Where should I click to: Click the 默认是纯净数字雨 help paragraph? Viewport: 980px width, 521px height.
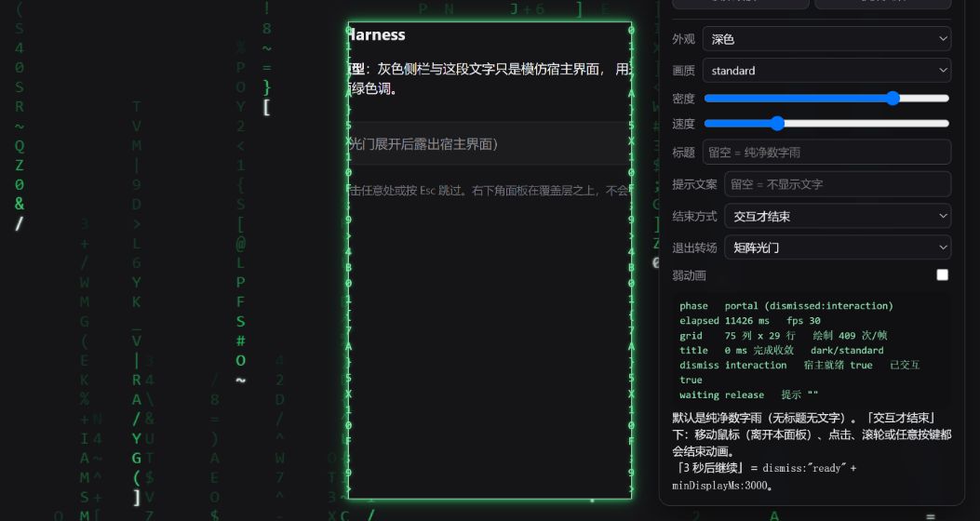812,434
